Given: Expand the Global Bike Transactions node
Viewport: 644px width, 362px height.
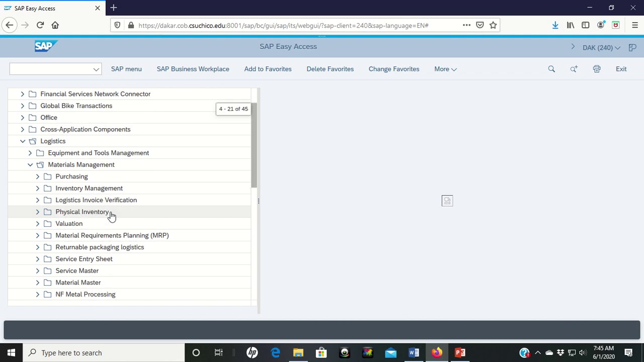Looking at the screenshot, I should [23, 106].
